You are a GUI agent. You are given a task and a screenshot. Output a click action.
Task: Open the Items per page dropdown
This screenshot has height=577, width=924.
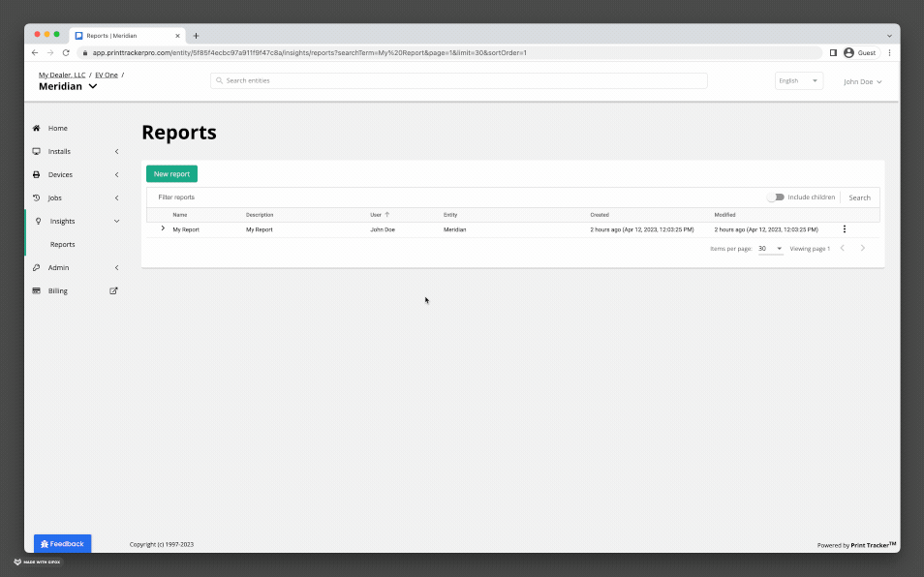[x=770, y=249]
